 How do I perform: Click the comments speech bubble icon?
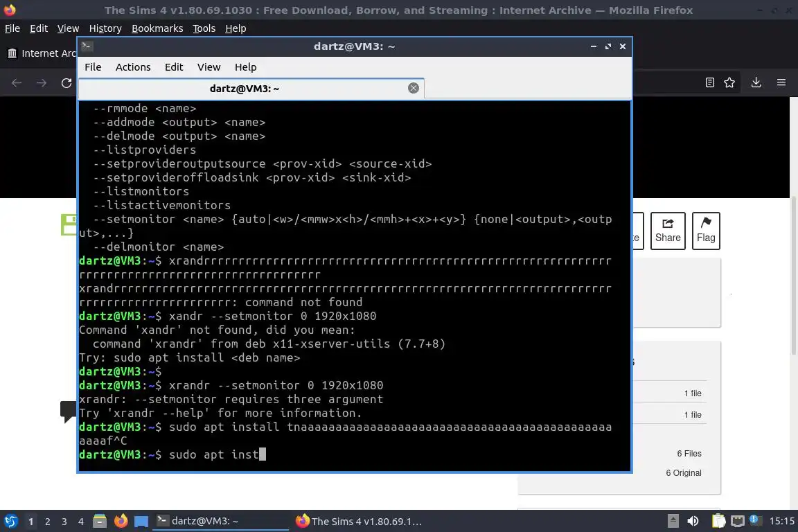click(68, 411)
